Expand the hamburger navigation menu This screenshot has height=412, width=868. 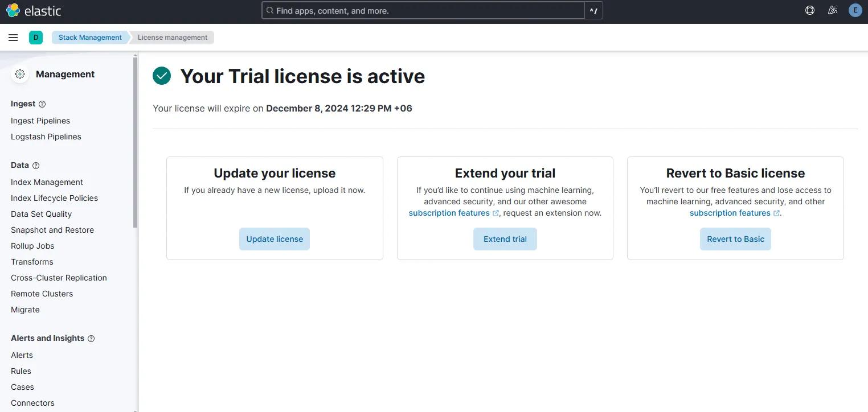tap(13, 37)
